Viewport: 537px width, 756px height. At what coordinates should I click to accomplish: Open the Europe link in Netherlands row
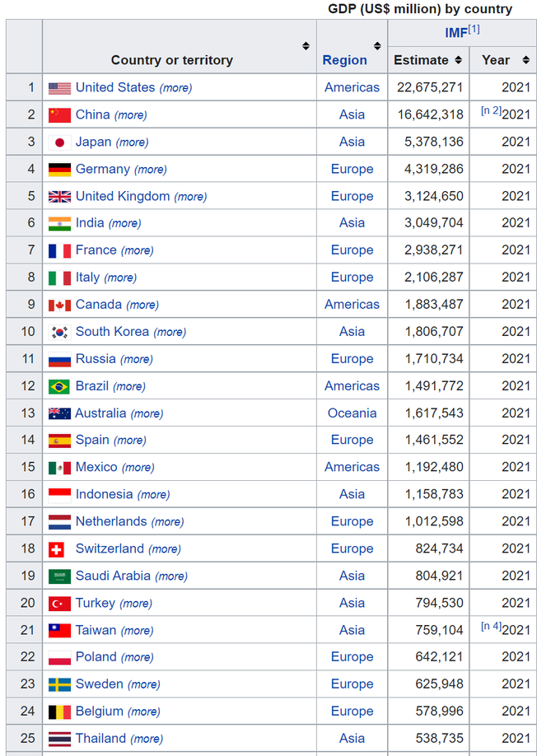pos(352,521)
